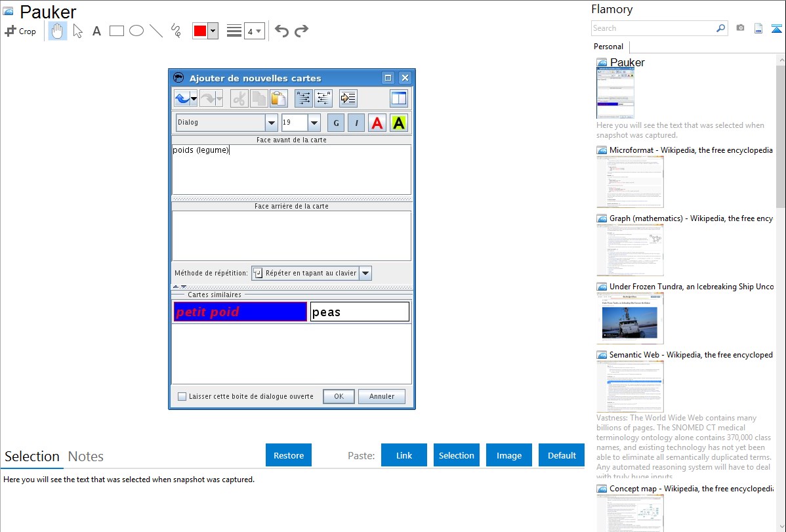Toggle the split card sides layout

click(x=399, y=98)
